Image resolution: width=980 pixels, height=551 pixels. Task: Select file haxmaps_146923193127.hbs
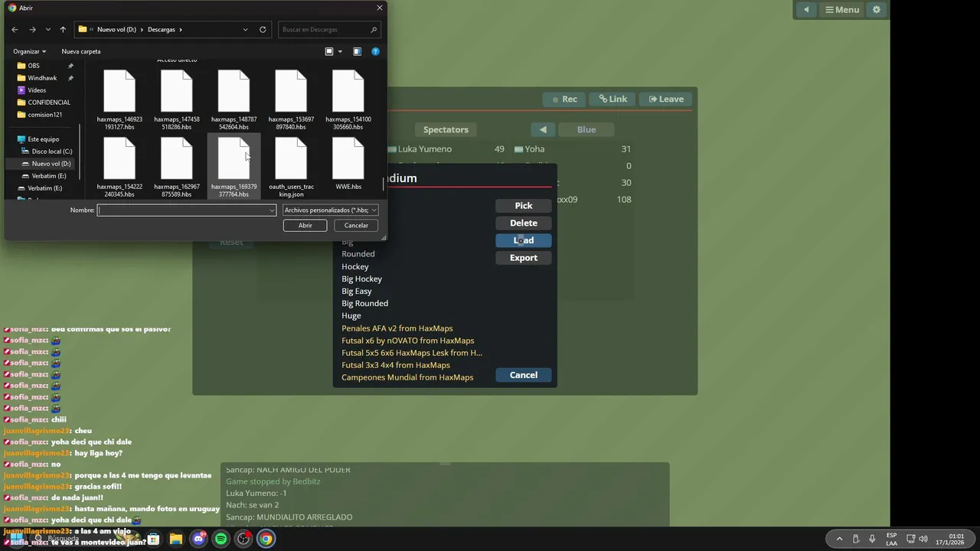[x=119, y=98]
